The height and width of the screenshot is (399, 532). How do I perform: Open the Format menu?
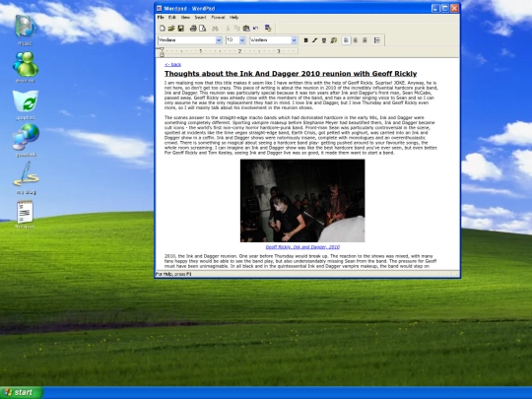(x=218, y=18)
